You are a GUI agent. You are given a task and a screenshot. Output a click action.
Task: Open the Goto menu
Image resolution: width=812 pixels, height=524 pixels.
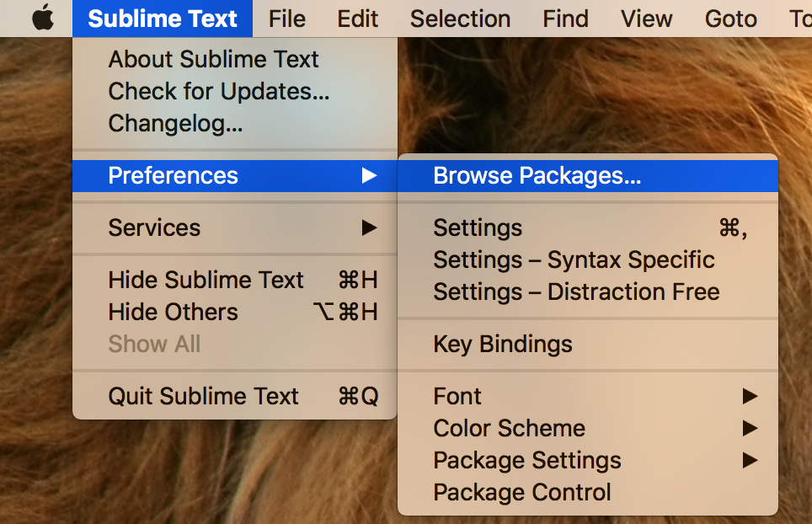click(x=730, y=19)
